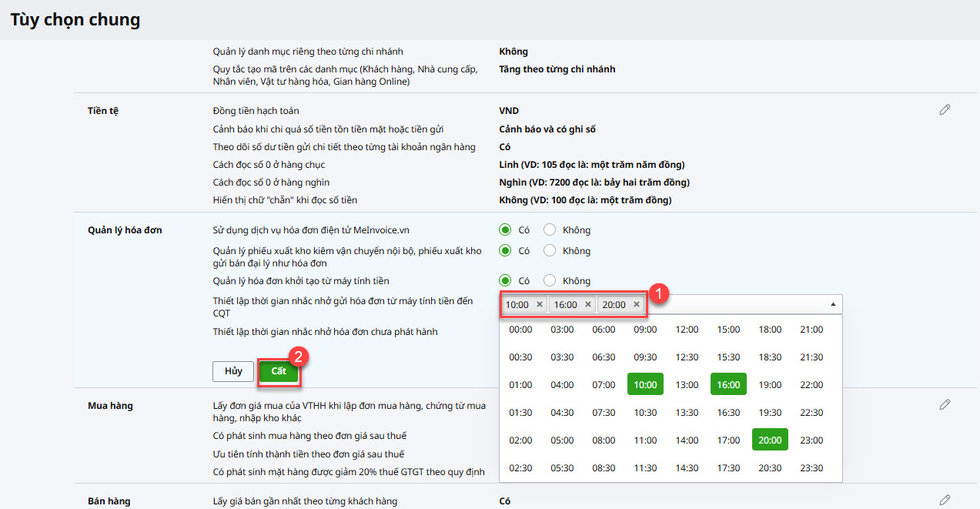Viewport: 980px width, 509px height.
Task: Remove the 10:00 time tag
Action: [540, 304]
